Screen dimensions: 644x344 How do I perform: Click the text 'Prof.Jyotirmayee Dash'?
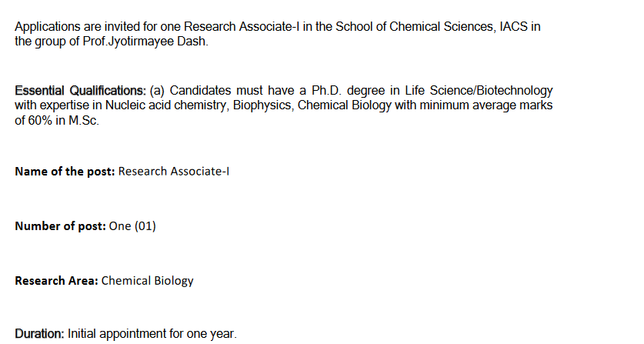(145, 42)
